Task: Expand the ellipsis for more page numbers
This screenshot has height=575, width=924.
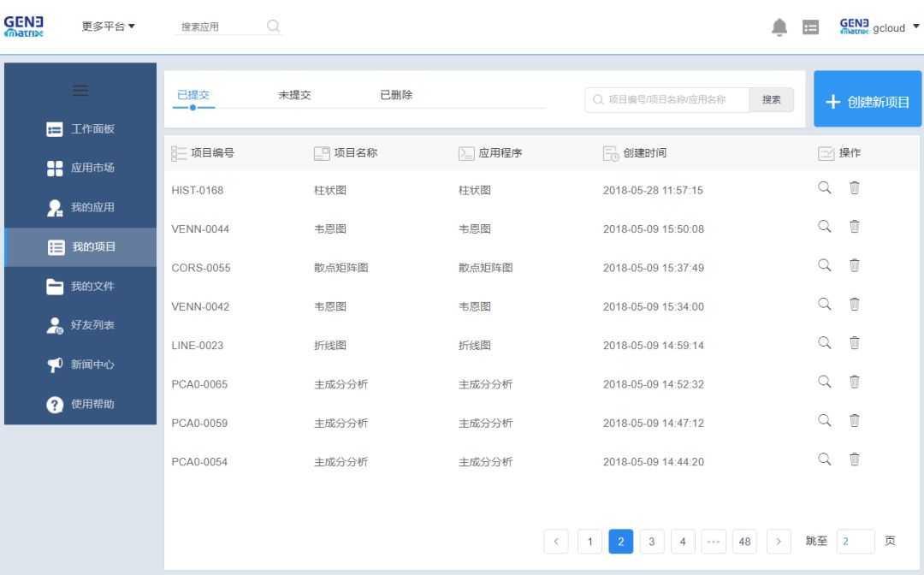Action: (714, 542)
